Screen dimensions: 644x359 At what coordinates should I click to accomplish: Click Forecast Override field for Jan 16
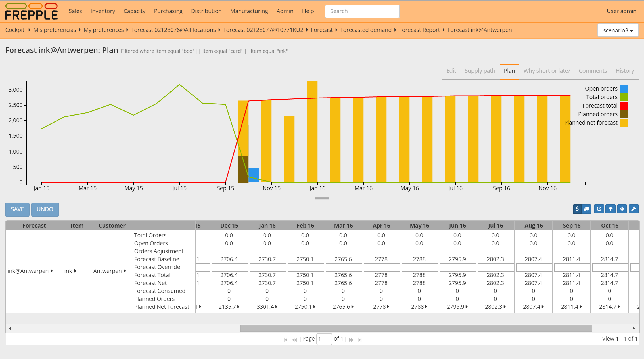(x=267, y=267)
